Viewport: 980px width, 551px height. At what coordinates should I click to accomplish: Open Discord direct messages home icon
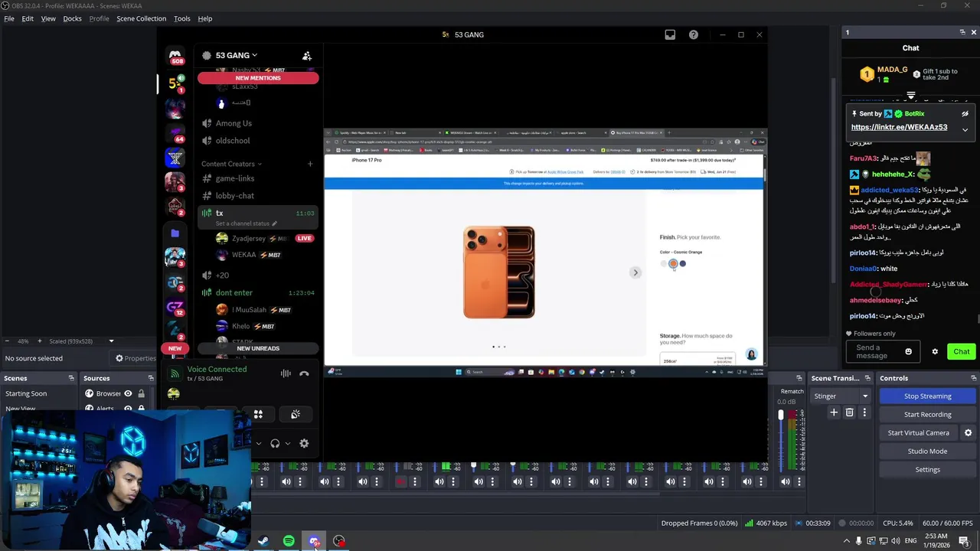click(x=175, y=56)
